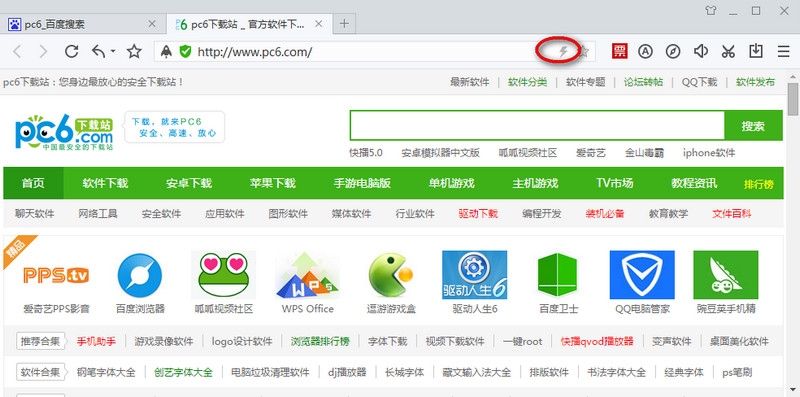Click the QQ下载 top link
The width and height of the screenshot is (800, 397).
[x=699, y=82]
